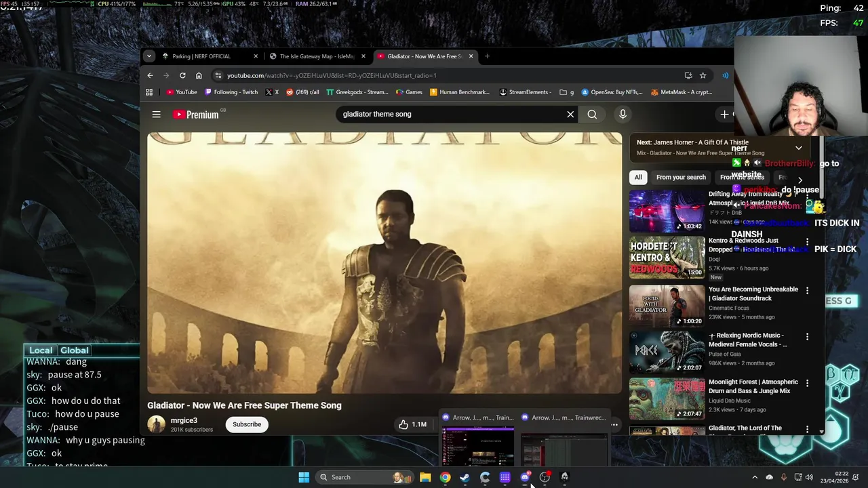Close the Isle Gateway Map tab
The image size is (868, 488).
pyautogui.click(x=363, y=56)
